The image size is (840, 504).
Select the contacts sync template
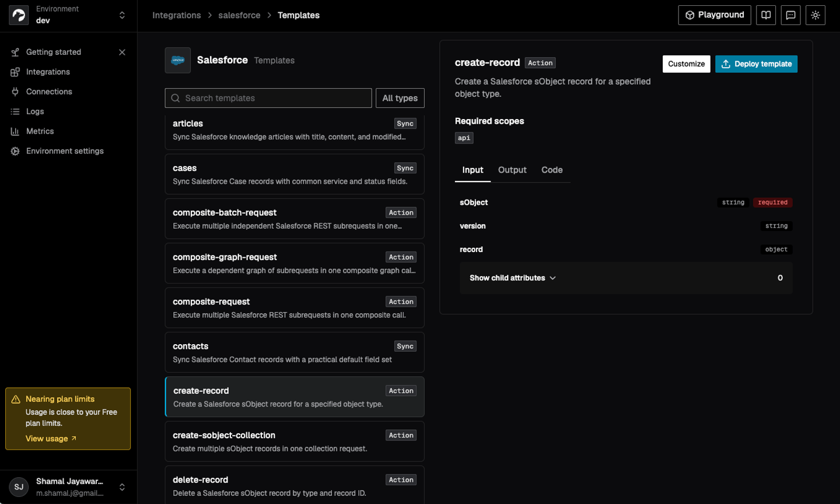295,352
